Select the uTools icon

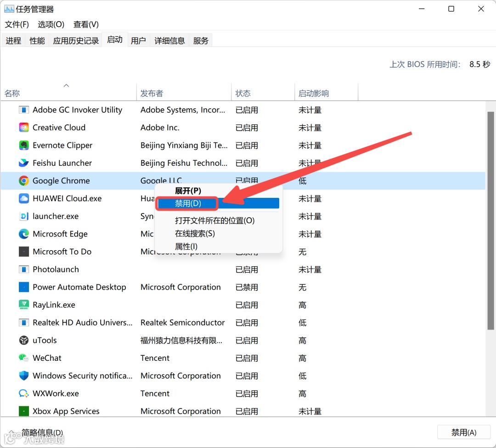click(24, 340)
